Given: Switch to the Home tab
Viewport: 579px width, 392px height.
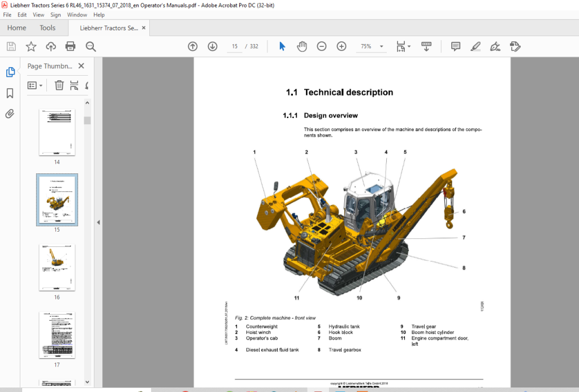Looking at the screenshot, I should tap(16, 28).
